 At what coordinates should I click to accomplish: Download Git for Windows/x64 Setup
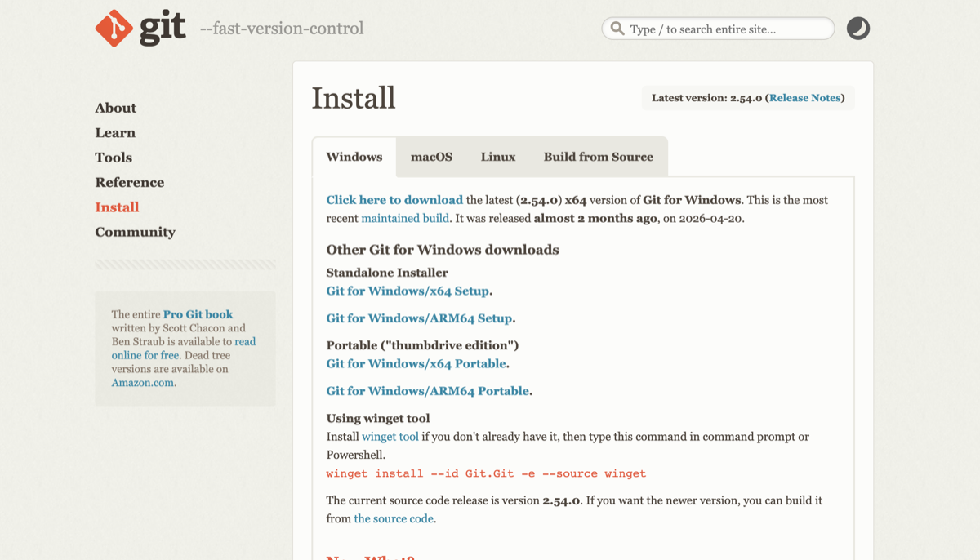point(408,291)
